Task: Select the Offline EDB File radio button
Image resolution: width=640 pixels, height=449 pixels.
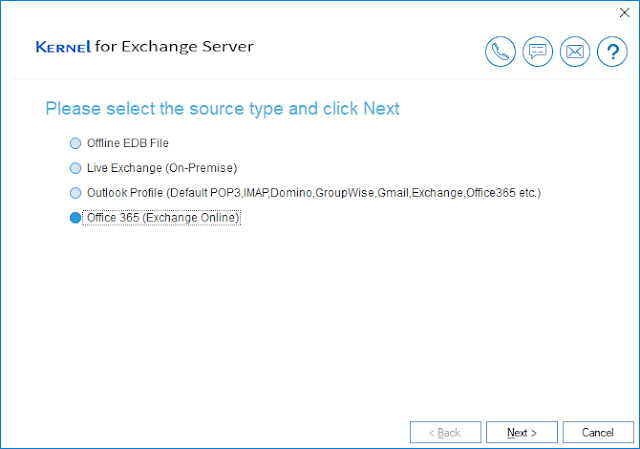Action: (x=75, y=143)
